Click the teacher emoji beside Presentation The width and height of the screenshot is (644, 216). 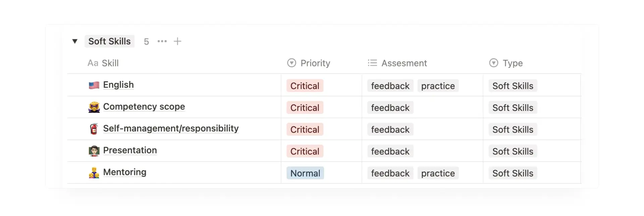point(94,150)
